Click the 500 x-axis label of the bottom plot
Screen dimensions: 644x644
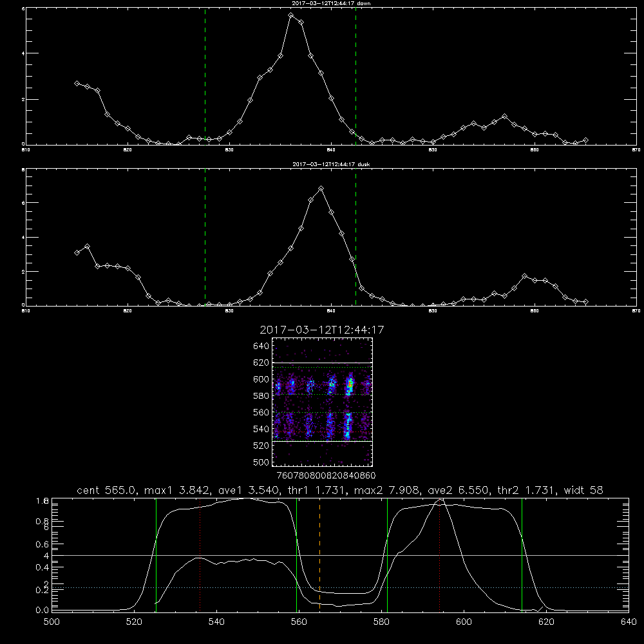(x=52, y=622)
